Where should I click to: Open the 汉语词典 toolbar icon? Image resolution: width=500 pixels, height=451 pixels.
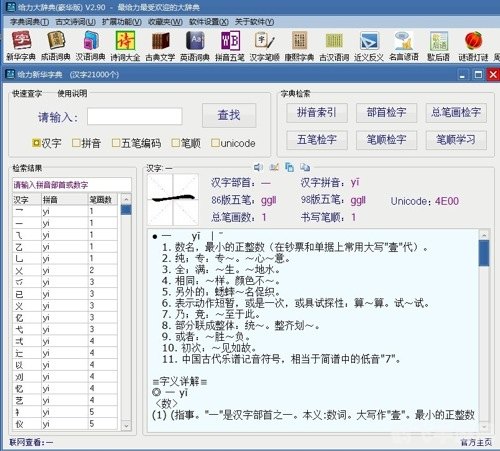[90, 46]
